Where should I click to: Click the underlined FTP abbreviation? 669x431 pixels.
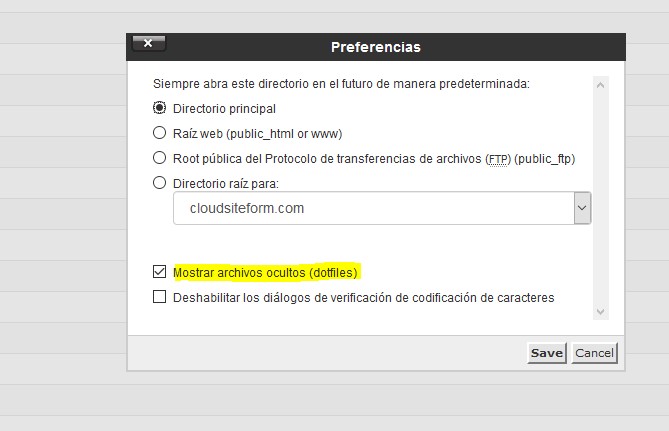[497, 158]
